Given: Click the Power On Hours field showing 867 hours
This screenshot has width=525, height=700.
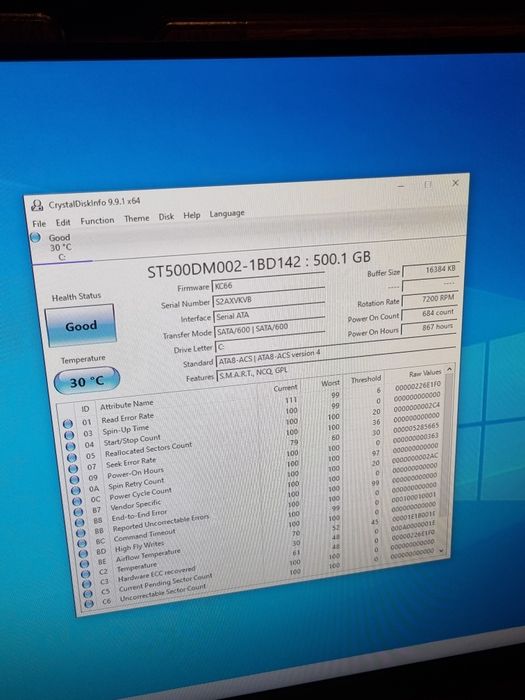Looking at the screenshot, I should click(x=428, y=327).
